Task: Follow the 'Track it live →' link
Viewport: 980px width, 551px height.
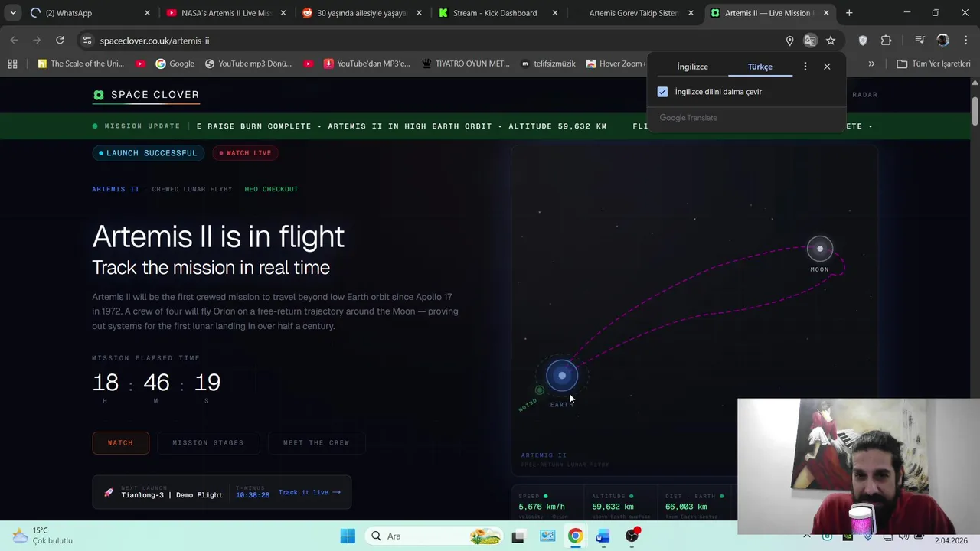Action: [x=309, y=492]
